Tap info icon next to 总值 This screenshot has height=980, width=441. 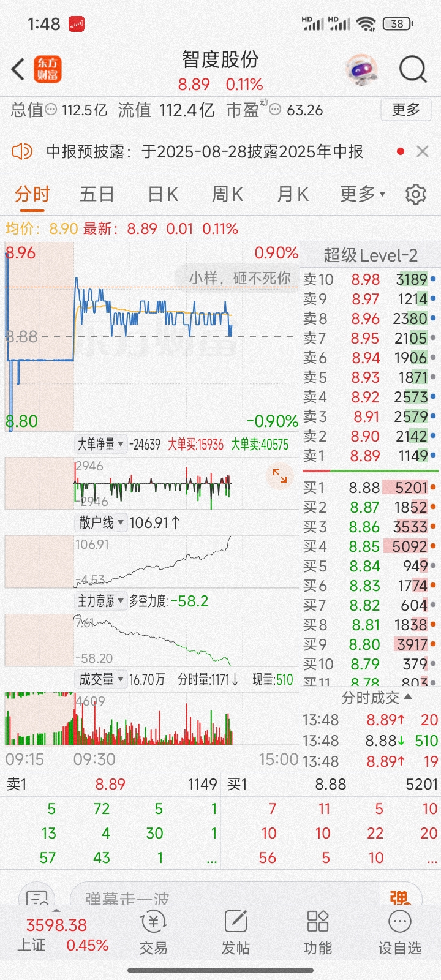click(51, 110)
